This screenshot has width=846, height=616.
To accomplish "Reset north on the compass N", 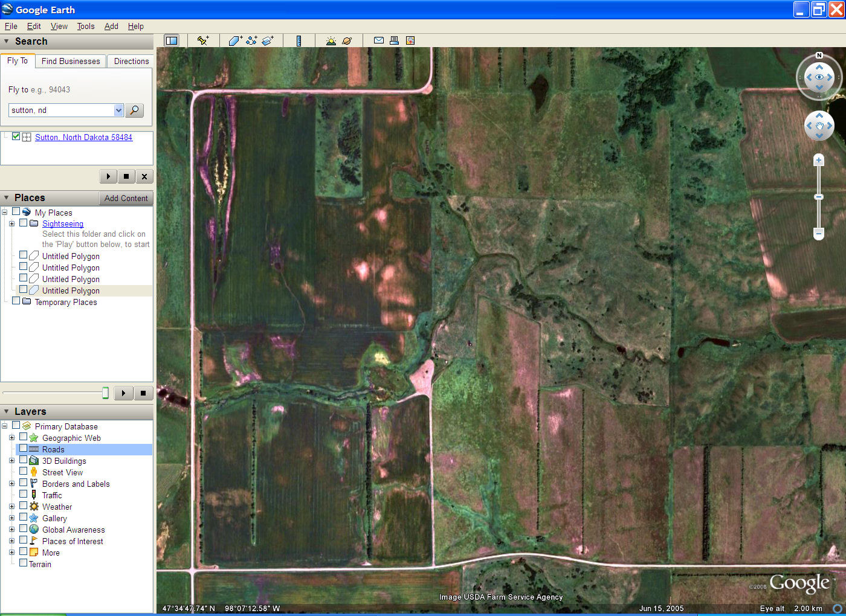I will click(819, 56).
